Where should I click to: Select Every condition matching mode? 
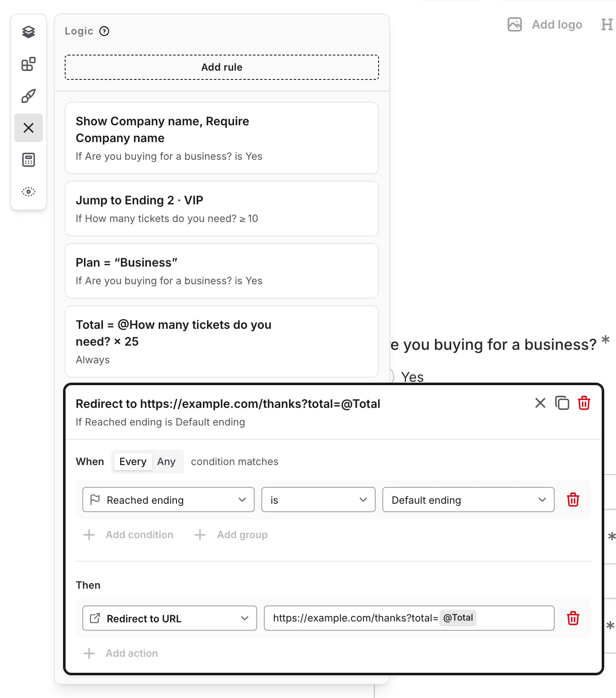tap(133, 462)
